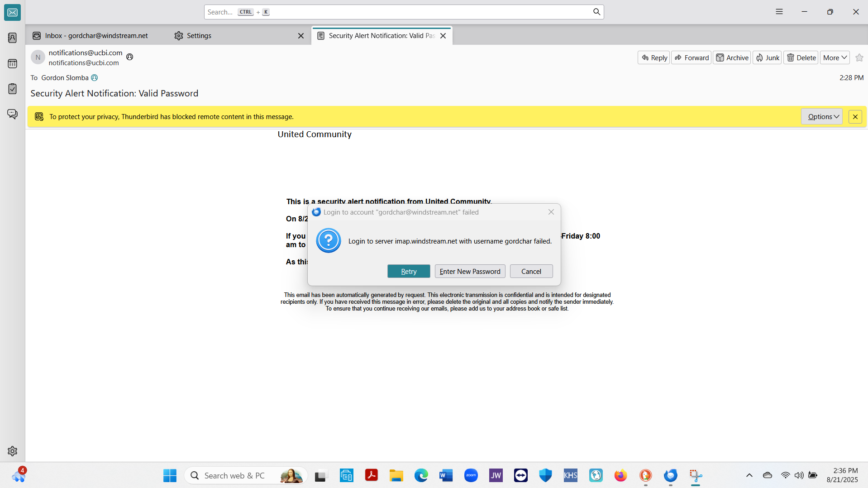Show hidden system tray icons

749,475
